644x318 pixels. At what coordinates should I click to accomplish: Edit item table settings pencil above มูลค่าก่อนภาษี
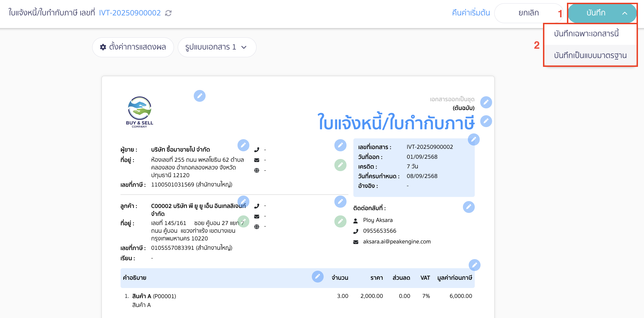pyautogui.click(x=474, y=265)
